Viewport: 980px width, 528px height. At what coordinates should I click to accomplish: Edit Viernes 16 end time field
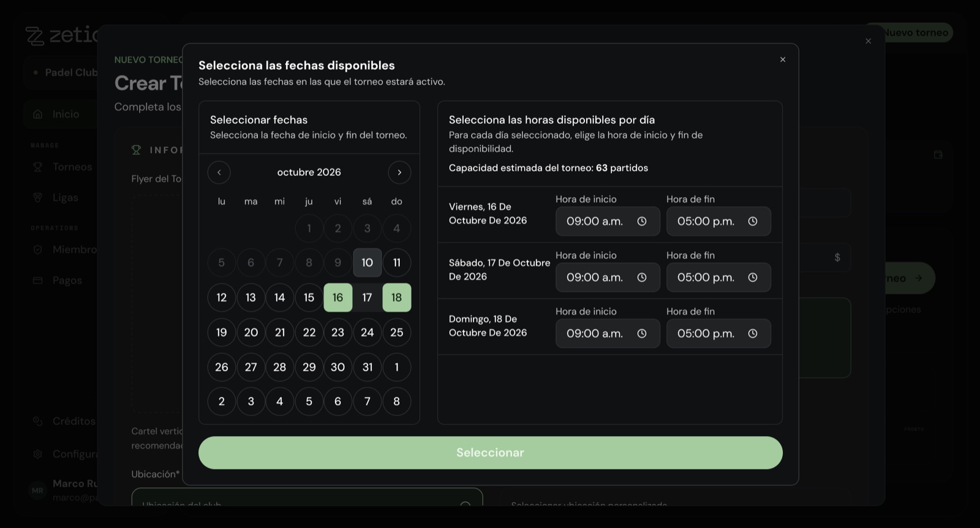[718, 221]
